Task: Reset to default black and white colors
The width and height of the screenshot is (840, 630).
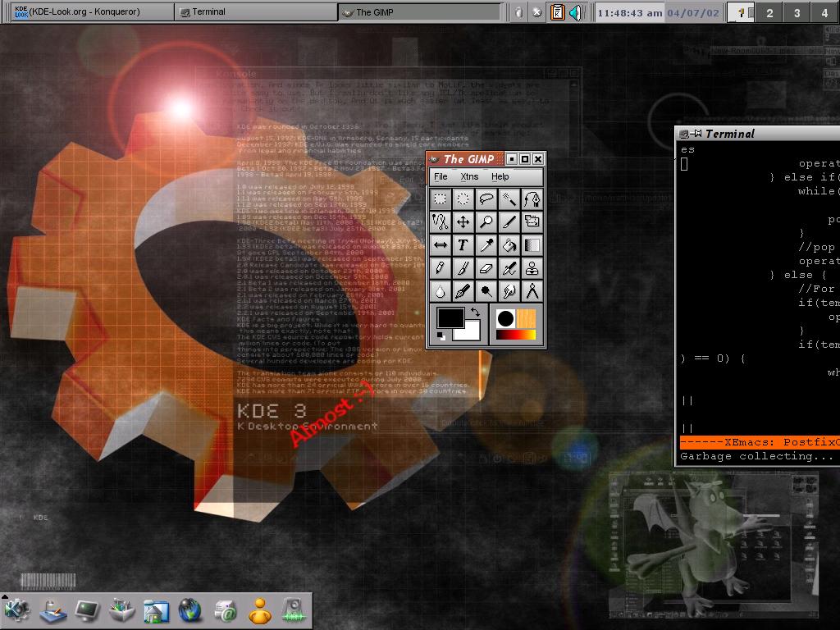Action: point(441,336)
